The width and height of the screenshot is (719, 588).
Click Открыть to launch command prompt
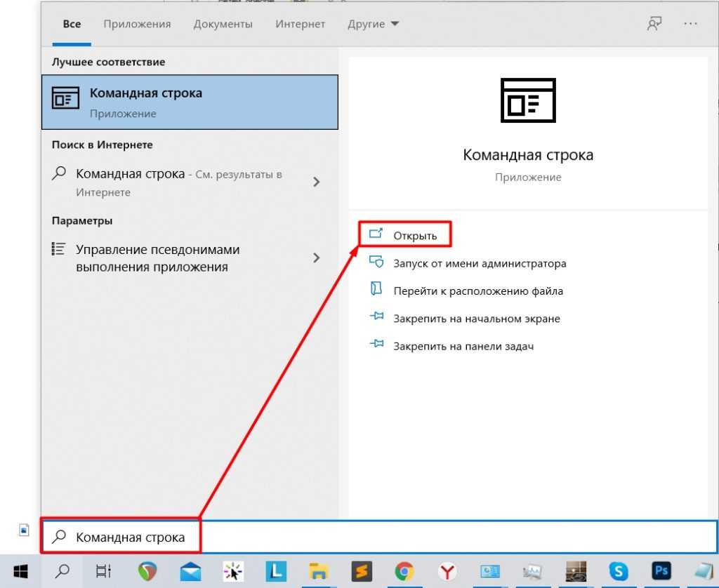pos(404,234)
